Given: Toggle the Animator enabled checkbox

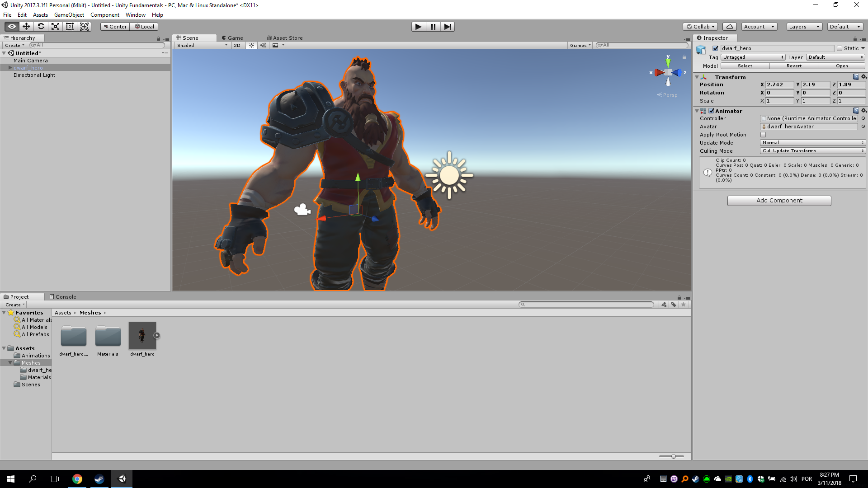Looking at the screenshot, I should [711, 111].
